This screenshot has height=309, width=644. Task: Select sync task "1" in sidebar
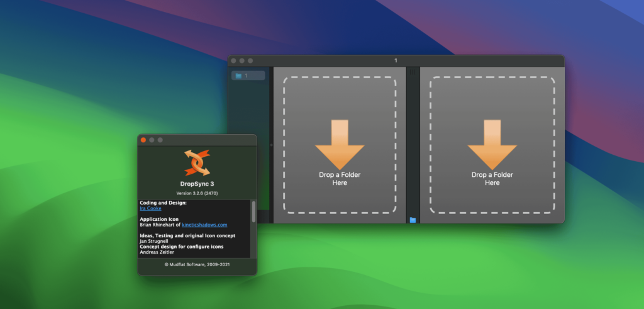248,76
